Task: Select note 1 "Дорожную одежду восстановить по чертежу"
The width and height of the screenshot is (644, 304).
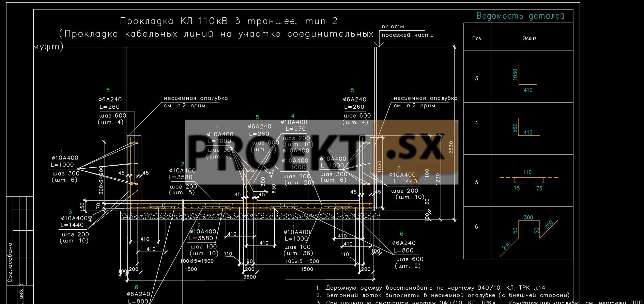Action: (x=431, y=288)
